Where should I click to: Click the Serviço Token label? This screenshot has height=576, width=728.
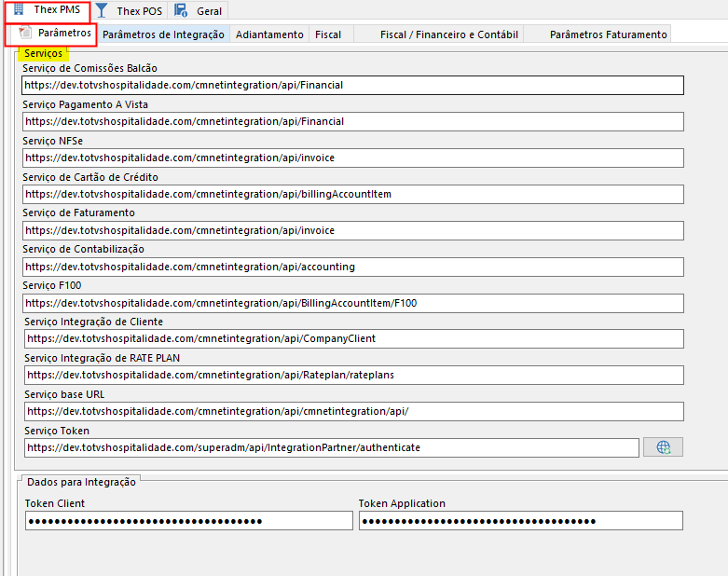point(57,431)
